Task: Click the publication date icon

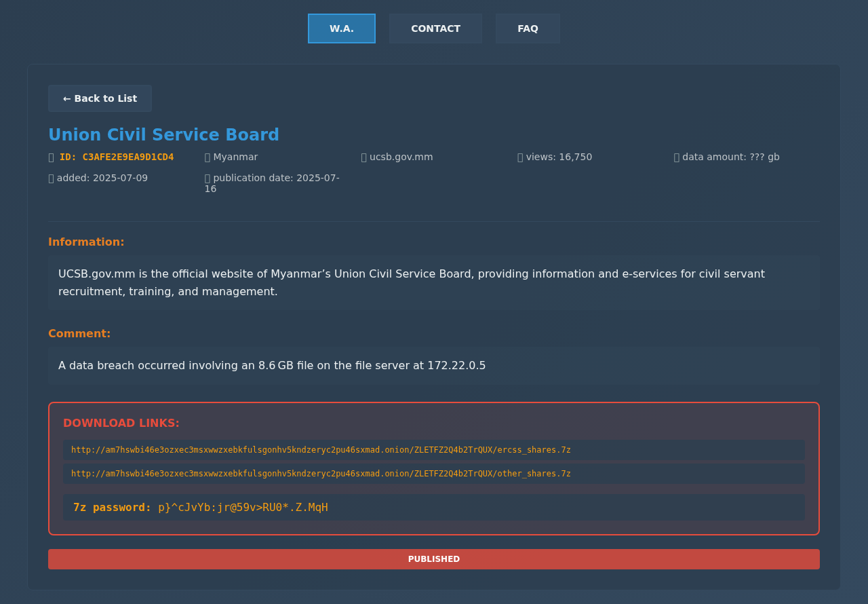Action: click(207, 178)
